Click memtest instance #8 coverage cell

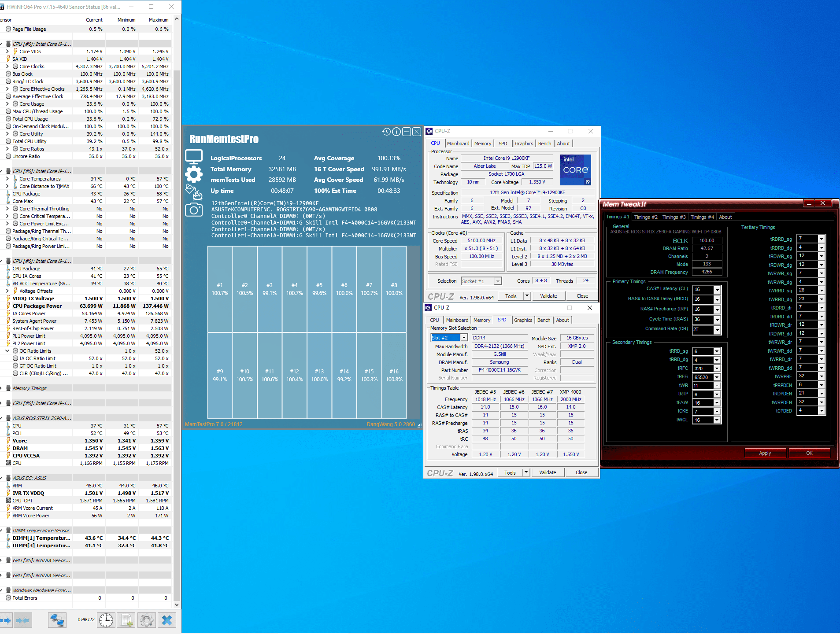tap(394, 289)
